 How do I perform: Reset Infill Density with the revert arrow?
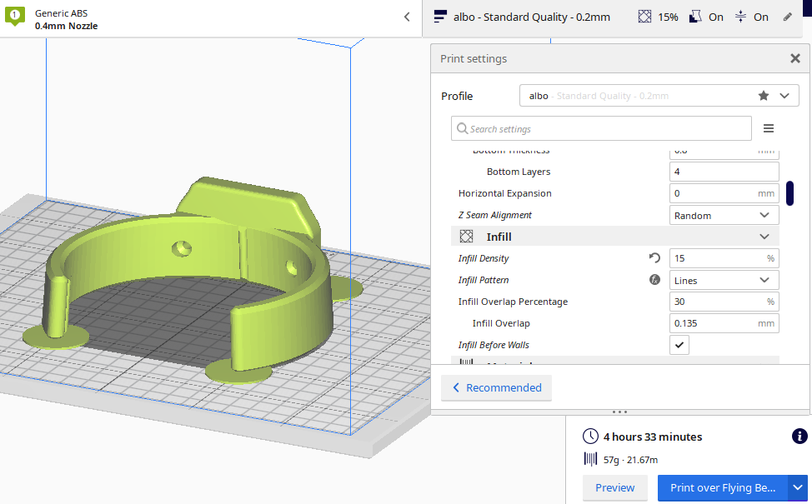pyautogui.click(x=654, y=258)
